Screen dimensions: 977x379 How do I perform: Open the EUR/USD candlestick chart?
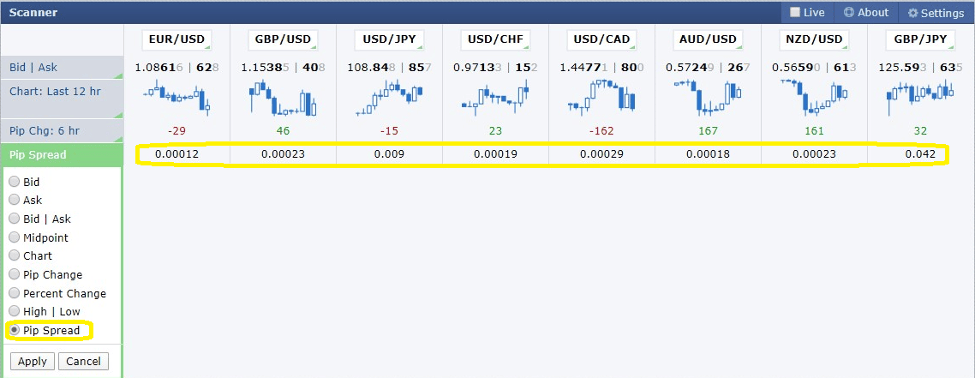coord(177,98)
